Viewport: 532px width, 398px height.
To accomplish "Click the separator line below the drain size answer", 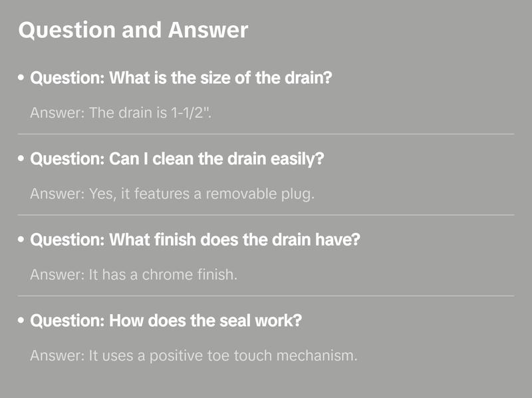I will [266, 134].
